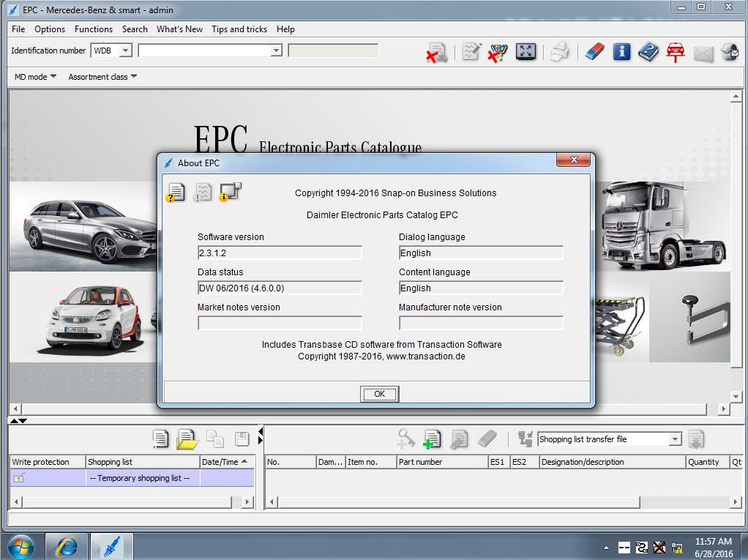Image resolution: width=748 pixels, height=560 pixels.
Task: Open the File menu
Action: (x=18, y=29)
